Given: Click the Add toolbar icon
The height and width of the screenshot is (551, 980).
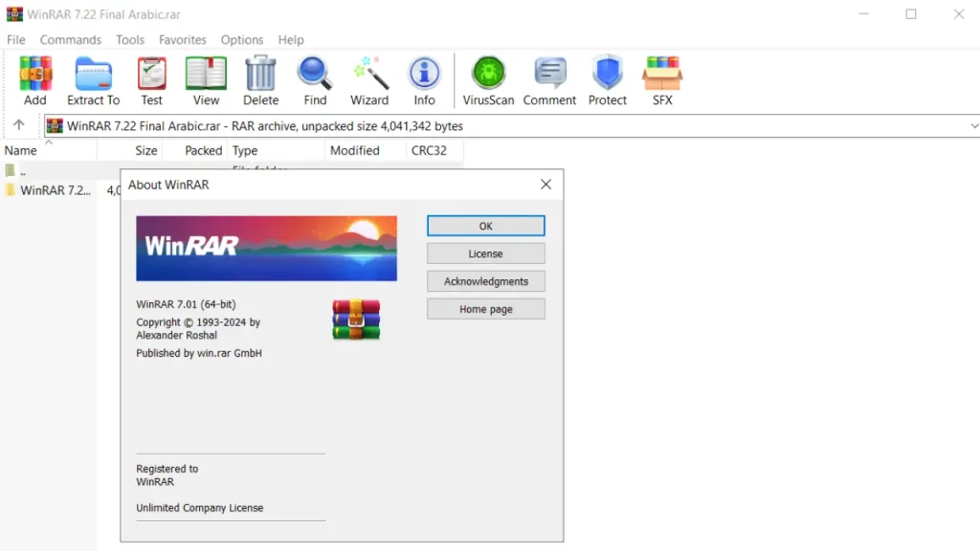Looking at the screenshot, I should 35,80.
